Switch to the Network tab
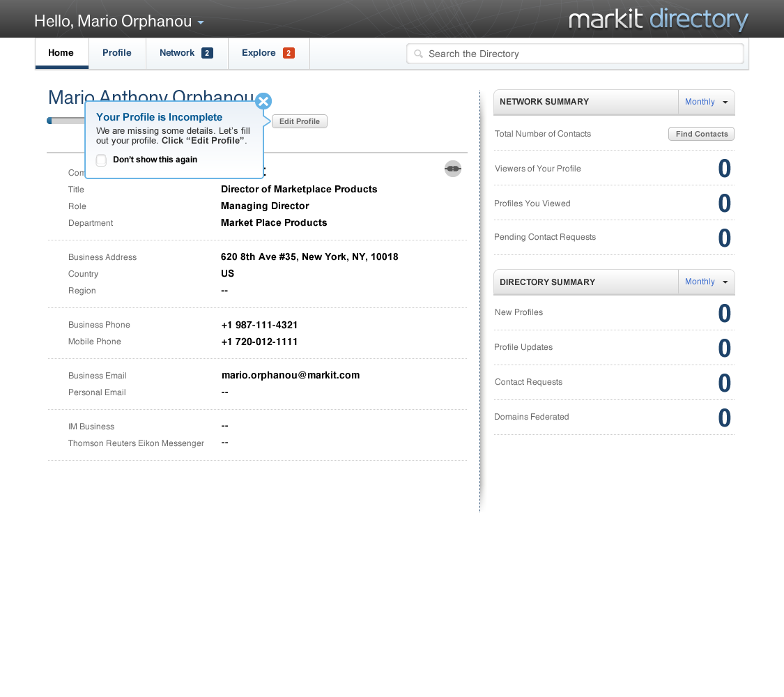Viewport: 784px width, 697px height. tap(187, 53)
